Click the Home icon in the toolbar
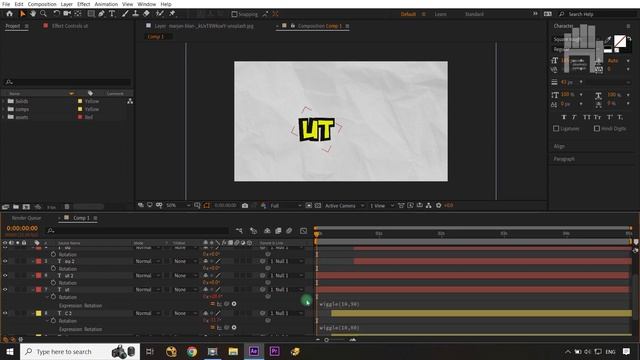This screenshot has width=640, height=360. [9, 14]
